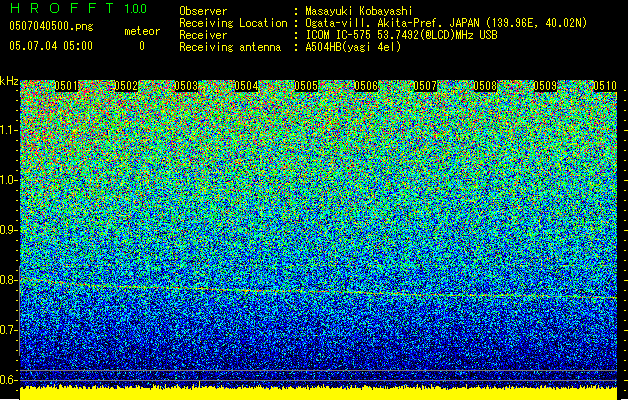Viewport: 629px width, 400px height.
Task: Click the Receiving Location label
Action: tap(233, 23)
